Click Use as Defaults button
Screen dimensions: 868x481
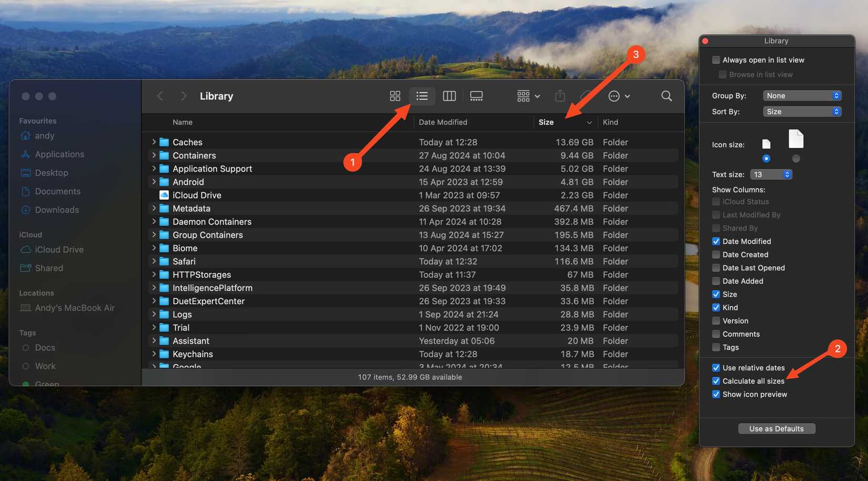(x=776, y=428)
